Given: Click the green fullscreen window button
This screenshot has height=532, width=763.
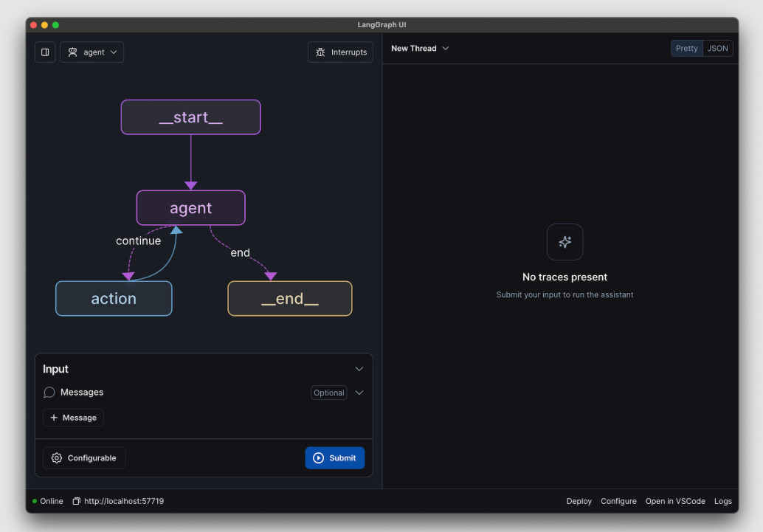Looking at the screenshot, I should (55, 25).
